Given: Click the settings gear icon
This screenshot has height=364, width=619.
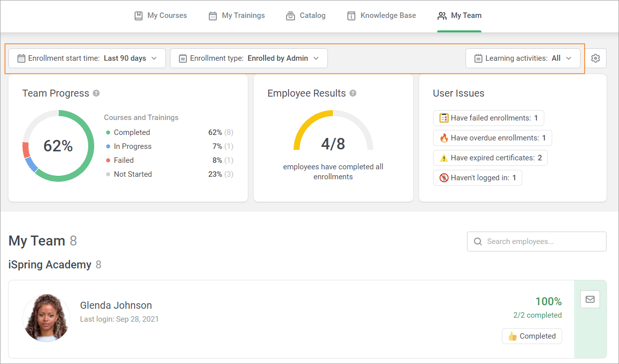Looking at the screenshot, I should (x=595, y=58).
